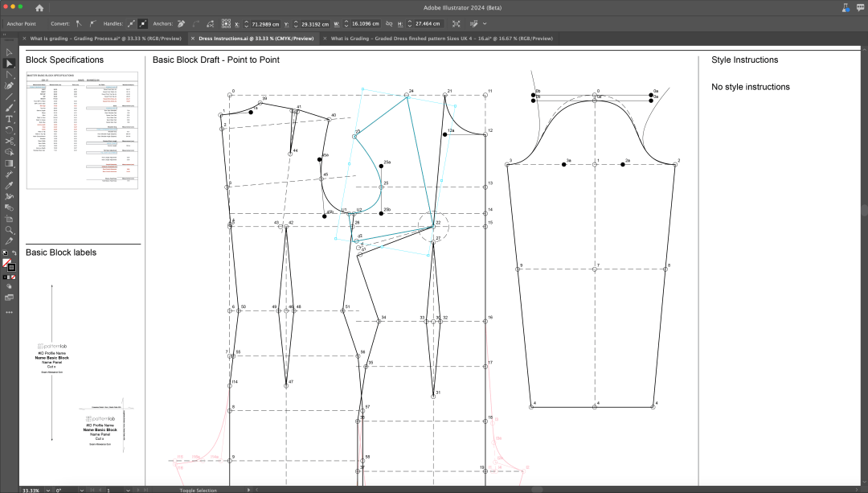Select the Group Selection tool
This screenshot has height=493, width=868.
(x=9, y=74)
